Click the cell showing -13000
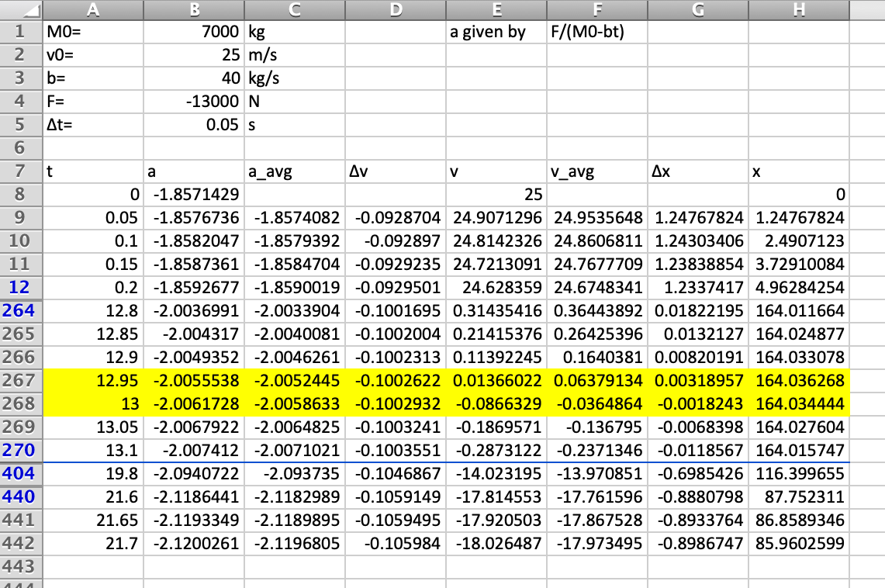885x588 pixels. pyautogui.click(x=193, y=101)
